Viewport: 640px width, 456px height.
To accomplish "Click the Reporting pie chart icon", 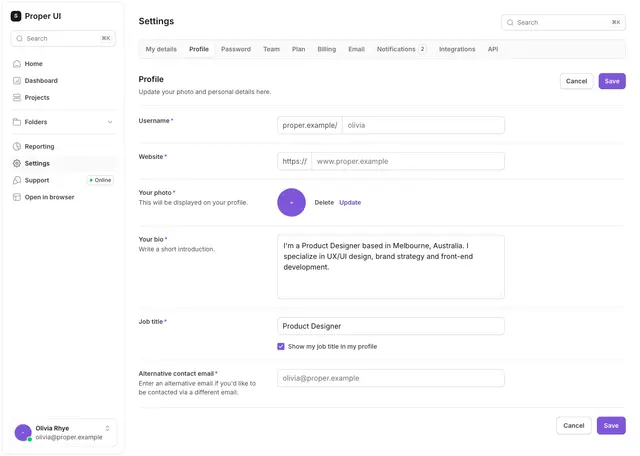I will [17, 146].
